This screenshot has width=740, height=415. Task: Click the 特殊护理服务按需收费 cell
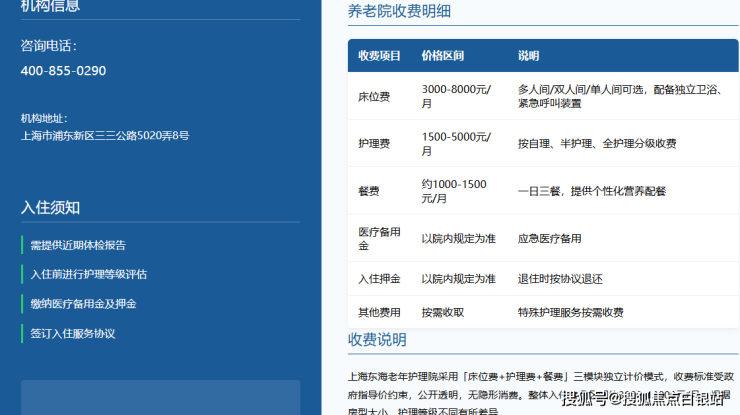click(x=571, y=313)
